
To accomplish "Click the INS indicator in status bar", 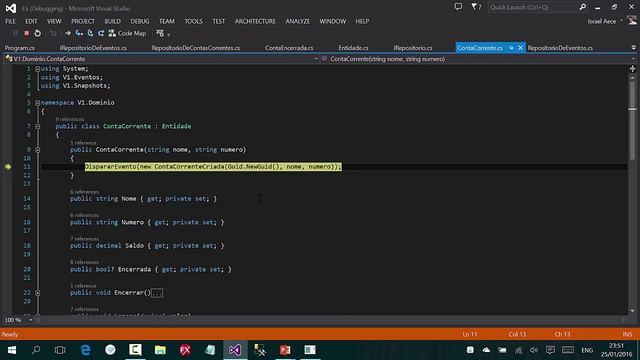I will click(627, 334).
